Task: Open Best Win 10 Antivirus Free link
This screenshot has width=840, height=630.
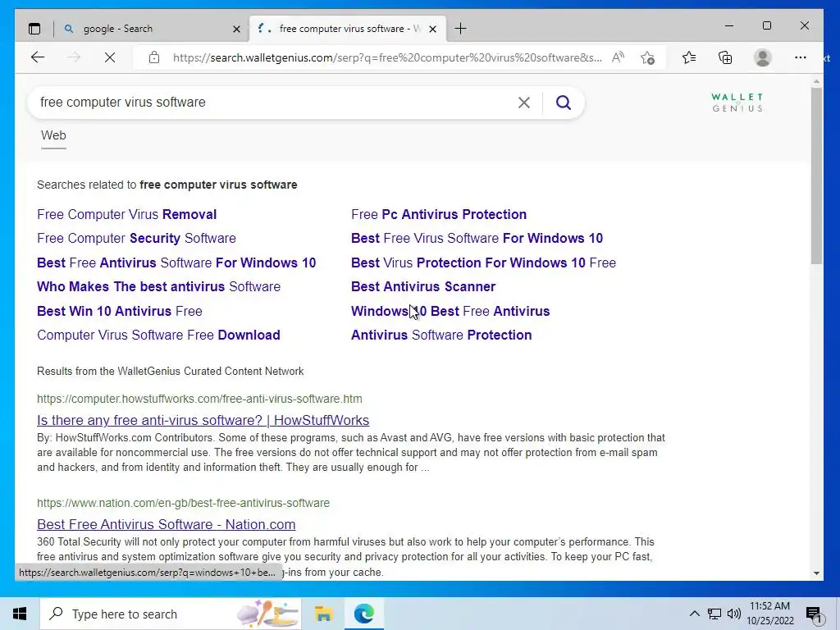Action: (x=120, y=311)
